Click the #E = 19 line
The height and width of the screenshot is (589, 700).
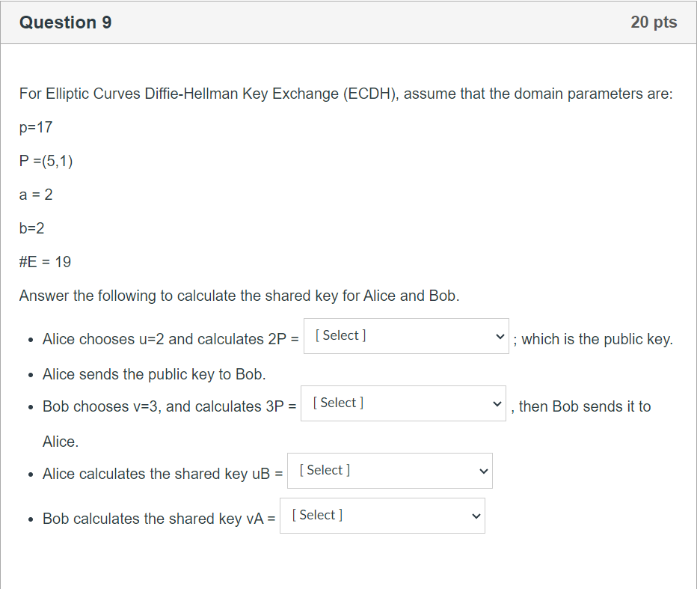coord(46,262)
